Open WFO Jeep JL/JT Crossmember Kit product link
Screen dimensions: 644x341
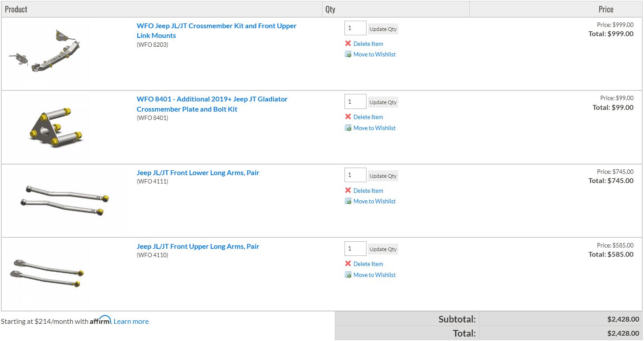(x=217, y=30)
